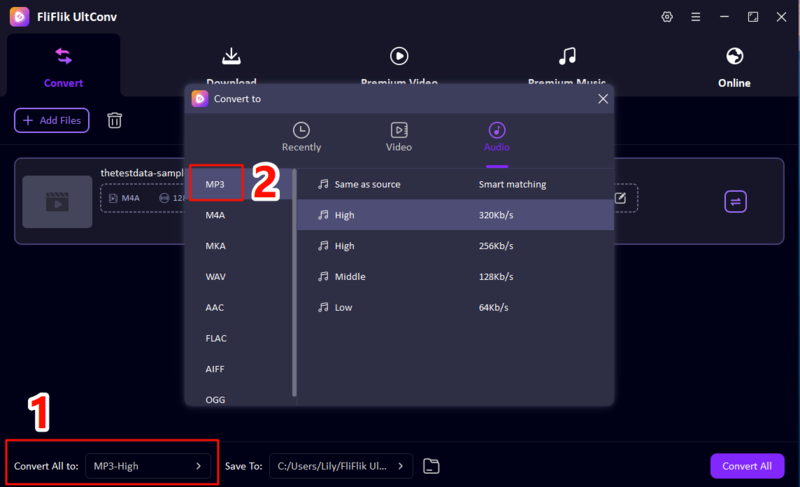Select the 128Kb/s Middle quality option
The height and width of the screenshot is (487, 800).
pyautogui.click(x=455, y=276)
